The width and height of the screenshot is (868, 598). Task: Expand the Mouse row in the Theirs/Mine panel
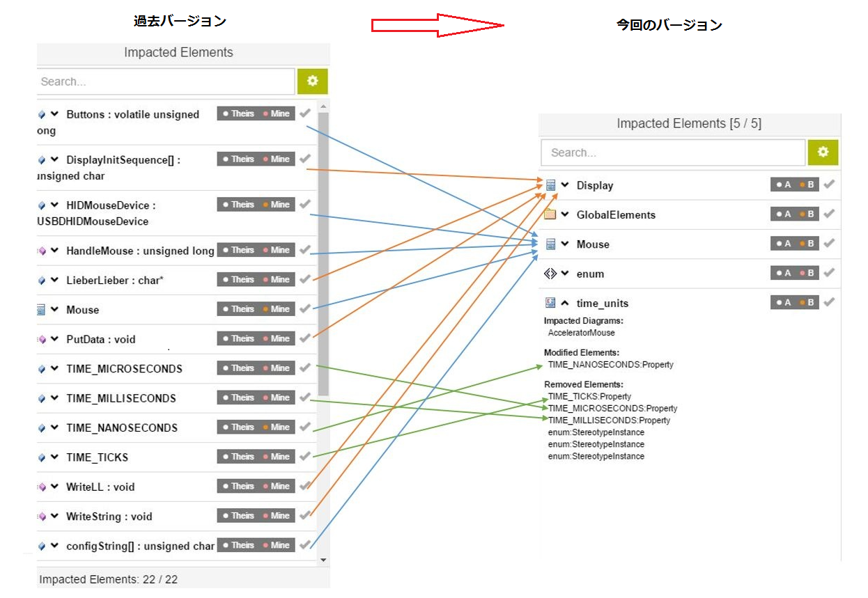[x=54, y=309]
